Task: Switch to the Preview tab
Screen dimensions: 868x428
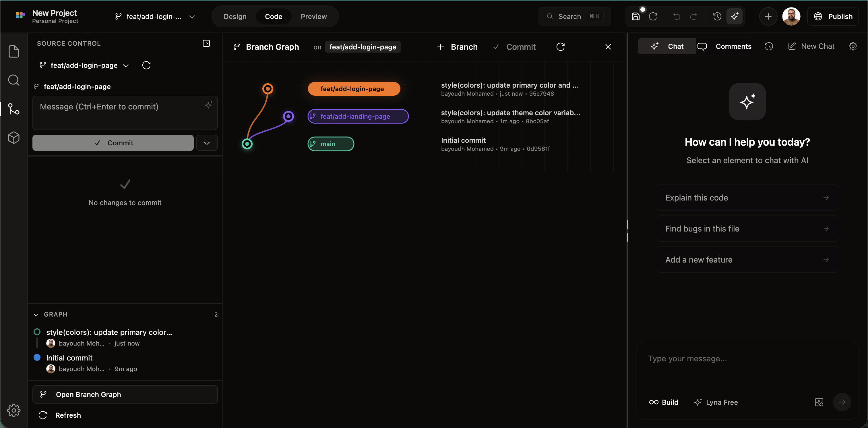Action: point(314,16)
